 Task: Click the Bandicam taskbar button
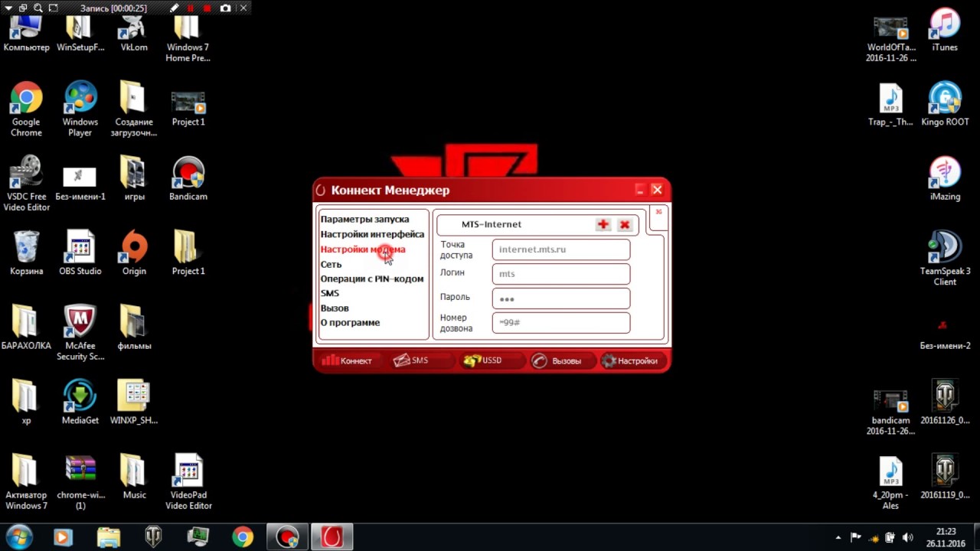click(287, 537)
